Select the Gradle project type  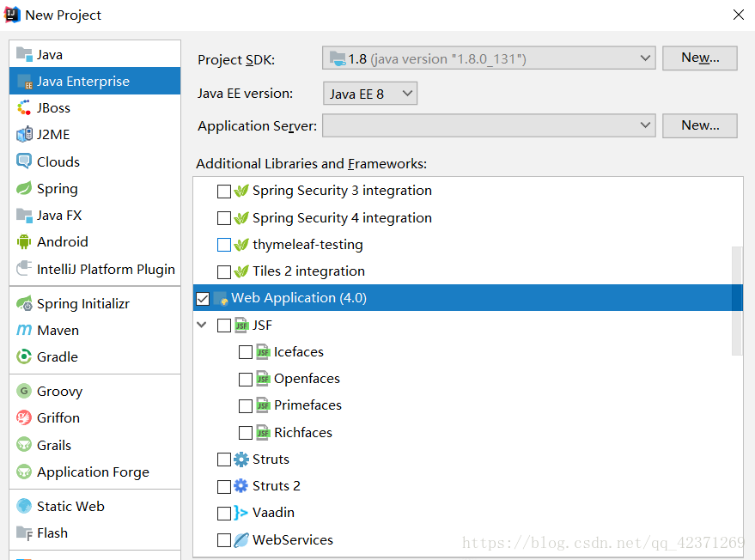[x=94, y=356]
